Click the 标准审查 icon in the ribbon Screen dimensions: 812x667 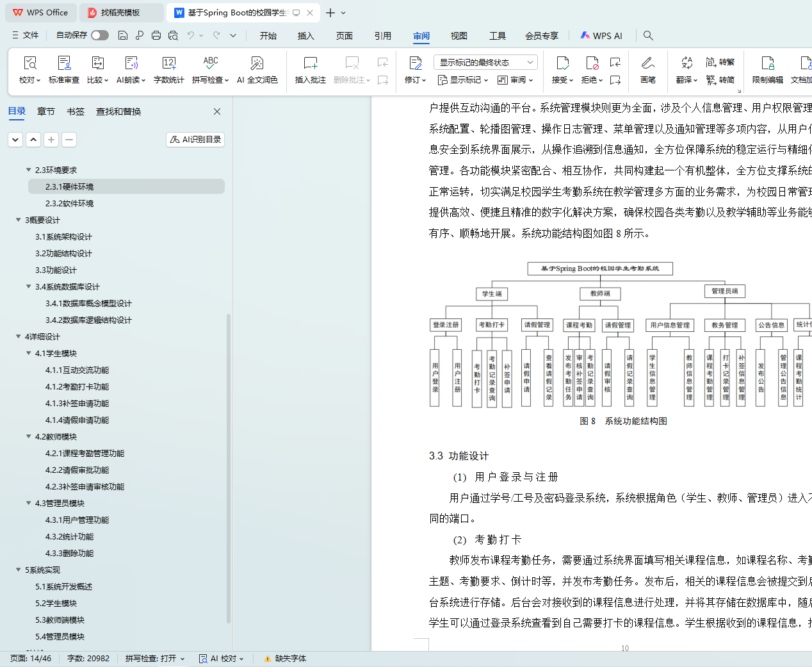click(x=64, y=63)
